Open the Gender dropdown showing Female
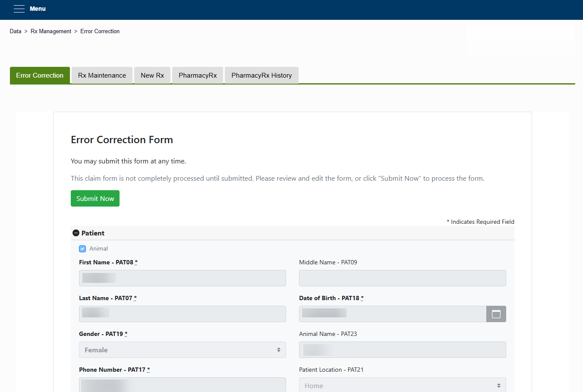This screenshot has width=583, height=392. tap(183, 350)
